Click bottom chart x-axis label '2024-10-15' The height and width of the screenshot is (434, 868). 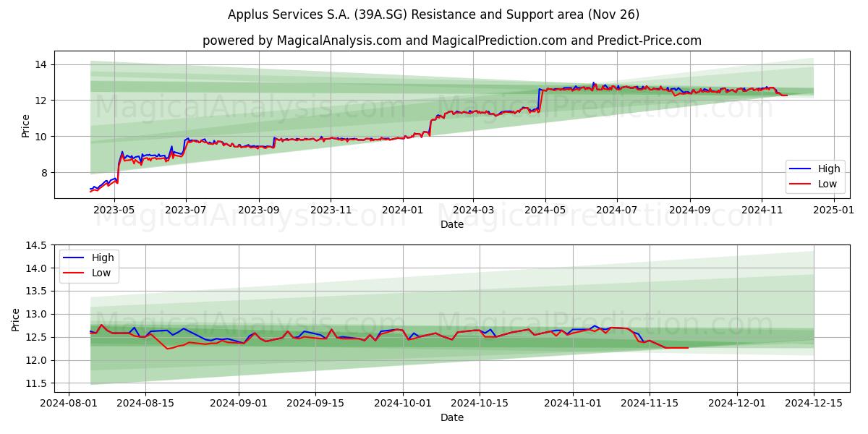coord(480,404)
